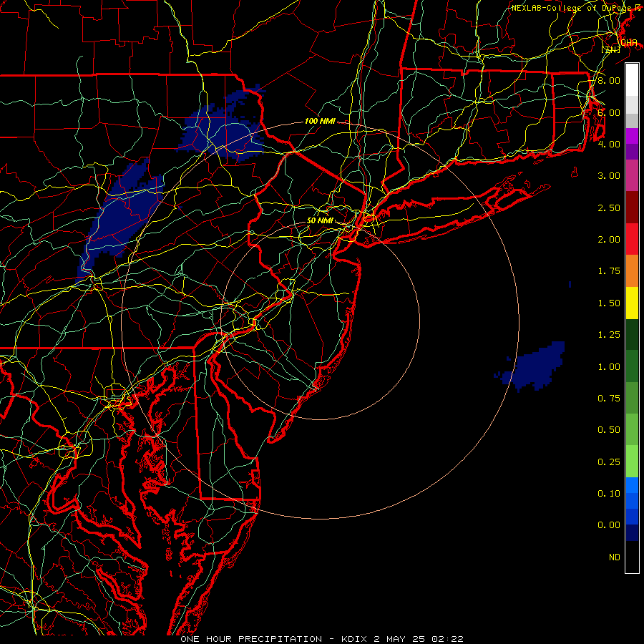Viewport: 644px width, 644px height.
Task: Click the "50 NMI" range ring label
Action: coord(320,220)
